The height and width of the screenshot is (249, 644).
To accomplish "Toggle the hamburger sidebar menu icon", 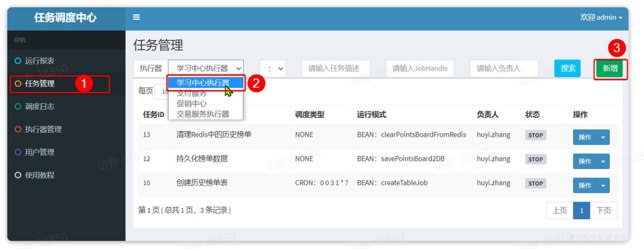I will 137,17.
